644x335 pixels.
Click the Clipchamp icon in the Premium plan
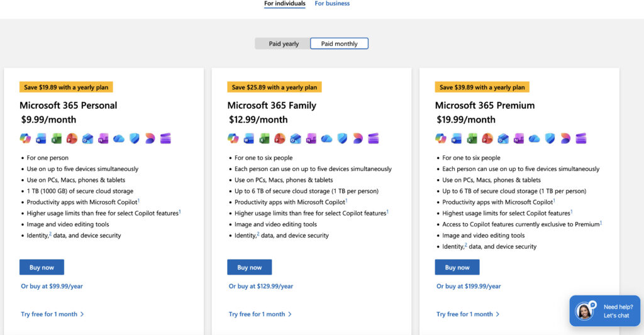(x=581, y=138)
